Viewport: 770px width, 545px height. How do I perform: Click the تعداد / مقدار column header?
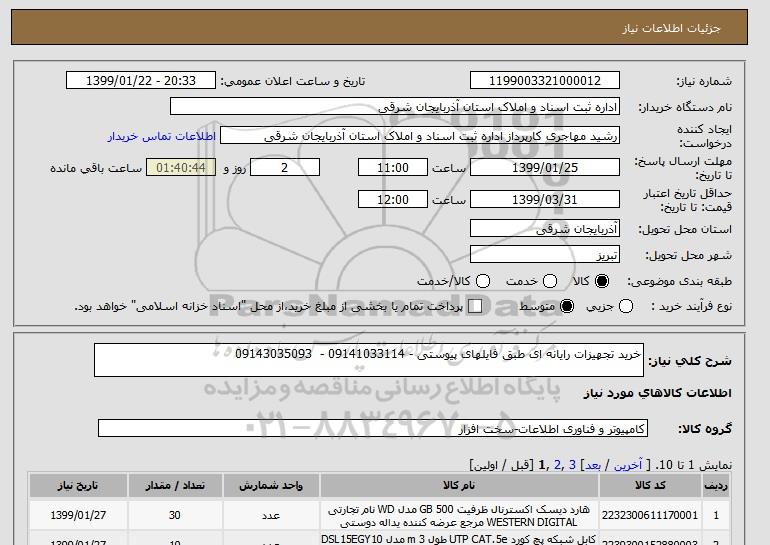[x=175, y=486]
